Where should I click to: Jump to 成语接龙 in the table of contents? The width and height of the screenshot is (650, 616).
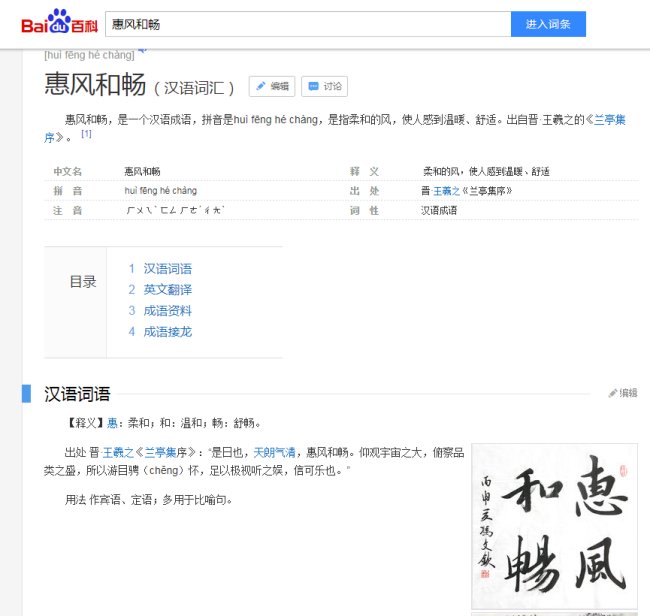click(167, 332)
